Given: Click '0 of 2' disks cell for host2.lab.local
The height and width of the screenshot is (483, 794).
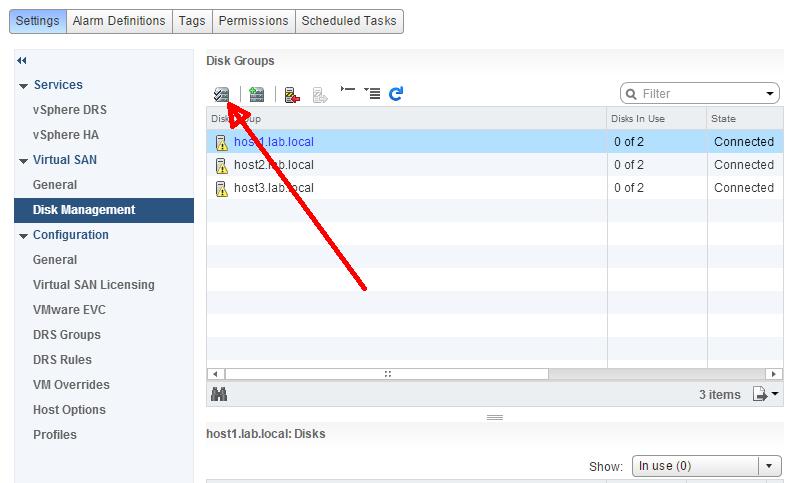Looking at the screenshot, I should click(x=629, y=165).
